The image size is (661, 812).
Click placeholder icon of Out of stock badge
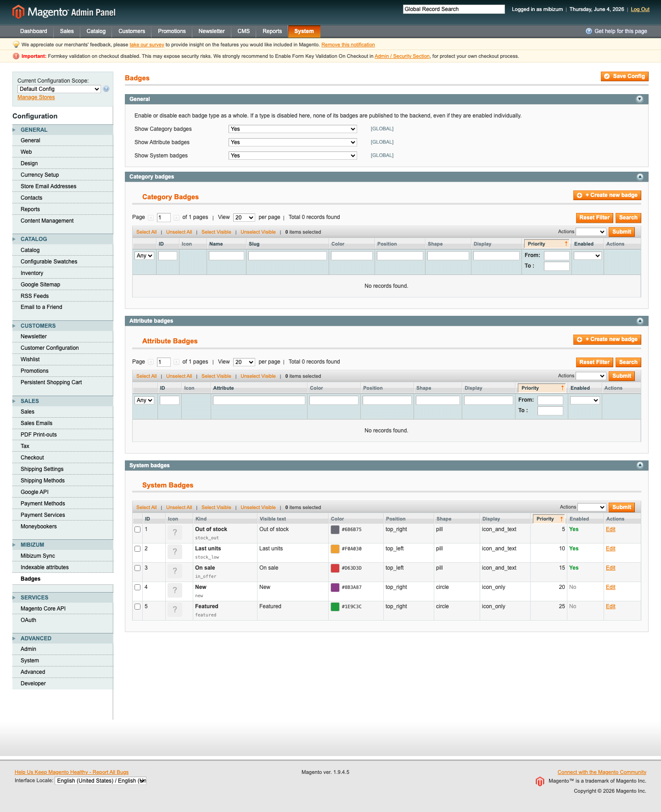click(175, 532)
